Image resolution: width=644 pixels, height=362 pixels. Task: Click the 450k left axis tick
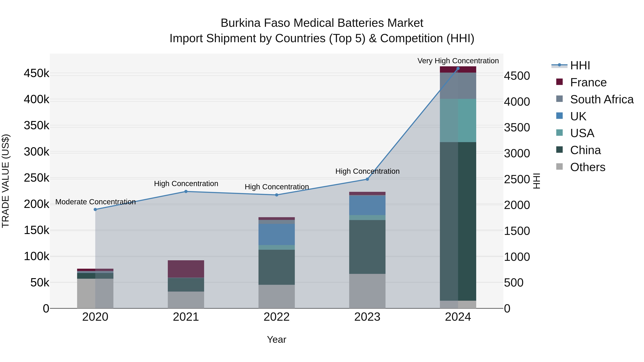36,73
